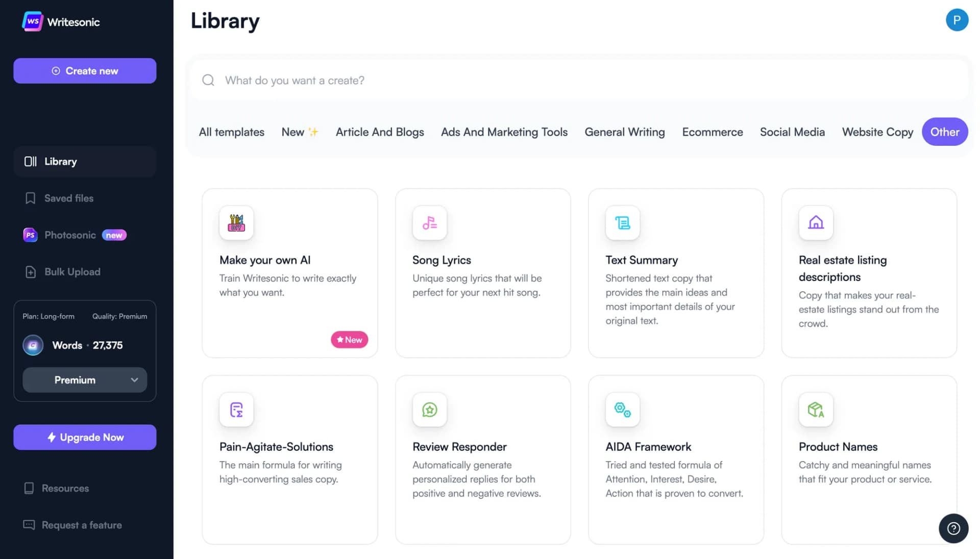Click the Text Summary document icon
980x559 pixels.
622,223
